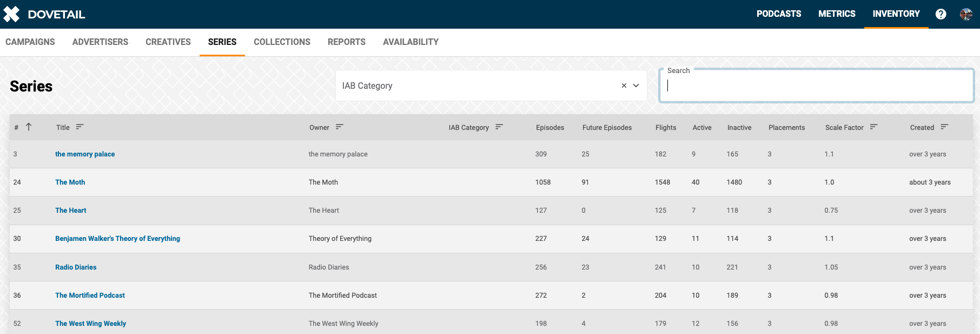
Task: Open The Heart series link
Action: coord(71,211)
